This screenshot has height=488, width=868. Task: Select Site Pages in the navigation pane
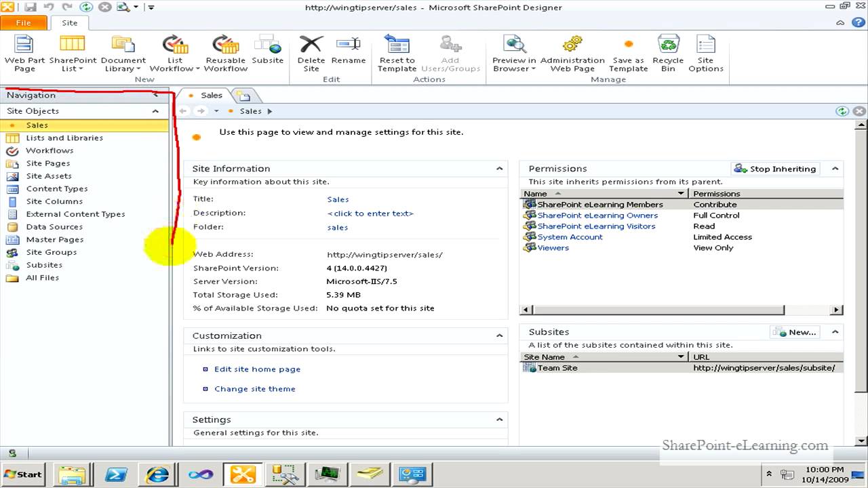[x=47, y=163]
